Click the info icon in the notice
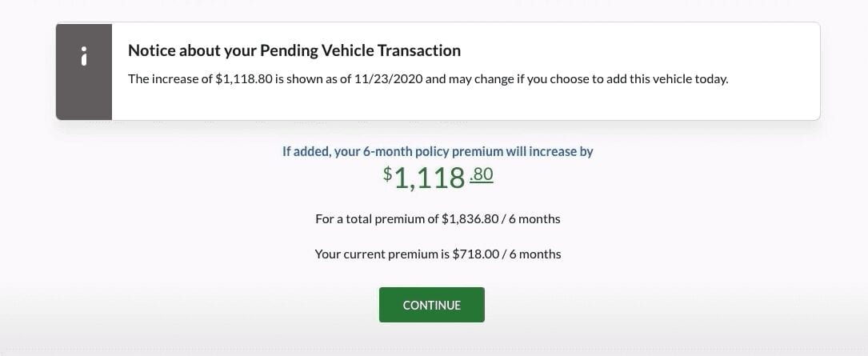 84,57
